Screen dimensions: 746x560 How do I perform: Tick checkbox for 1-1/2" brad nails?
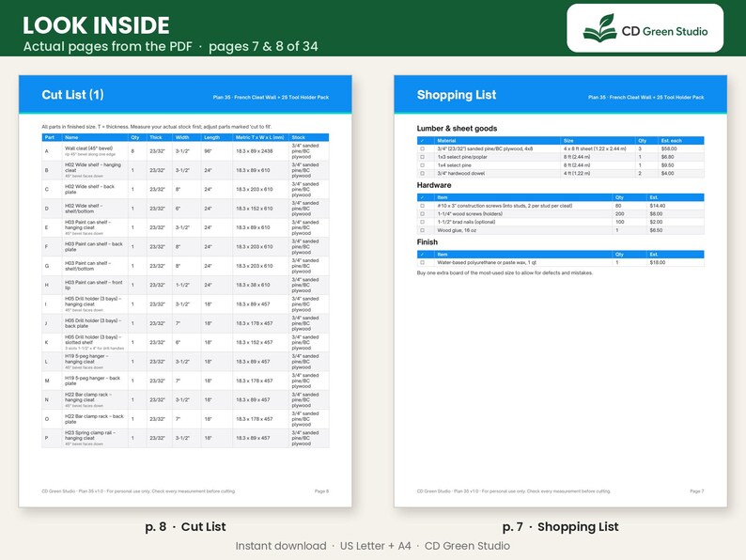pos(422,222)
